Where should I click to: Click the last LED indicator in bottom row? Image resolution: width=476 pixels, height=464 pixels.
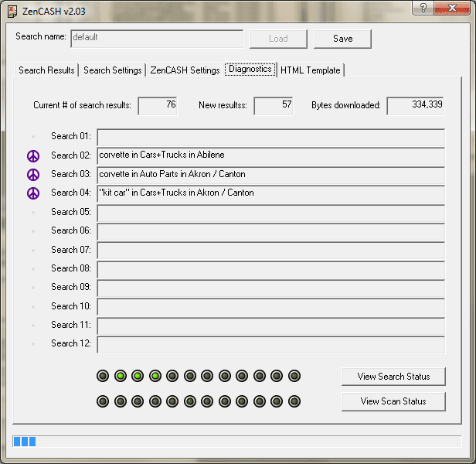click(x=294, y=401)
